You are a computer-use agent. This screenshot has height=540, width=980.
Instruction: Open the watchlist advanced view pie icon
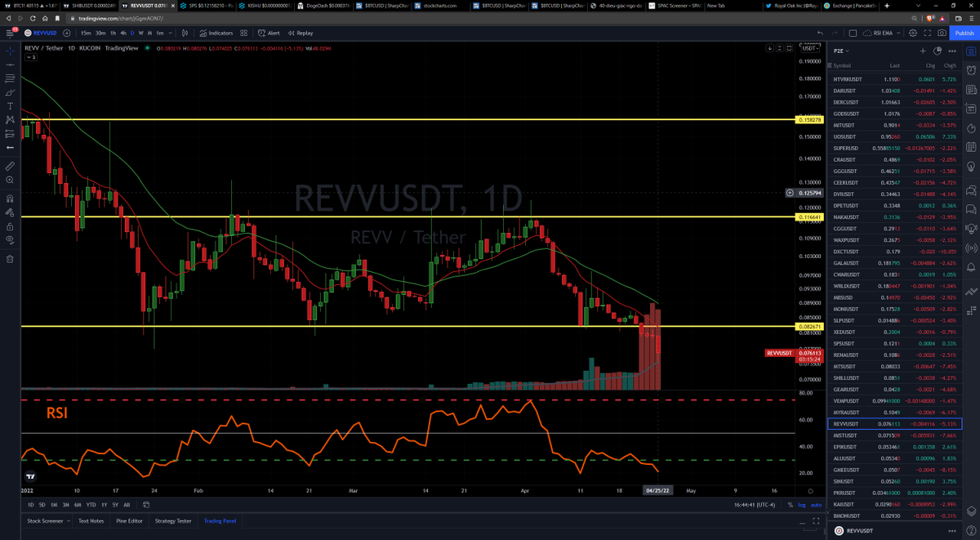937,51
